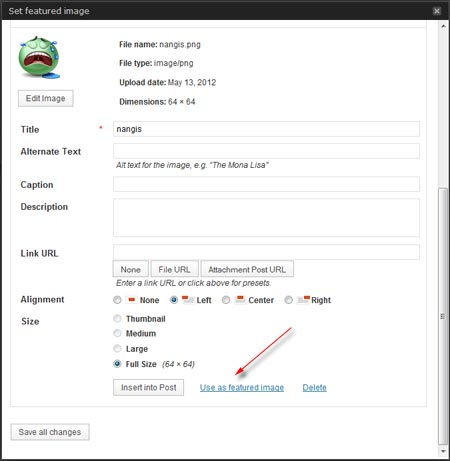
Task: Select the Right alignment radio button
Action: [x=288, y=300]
